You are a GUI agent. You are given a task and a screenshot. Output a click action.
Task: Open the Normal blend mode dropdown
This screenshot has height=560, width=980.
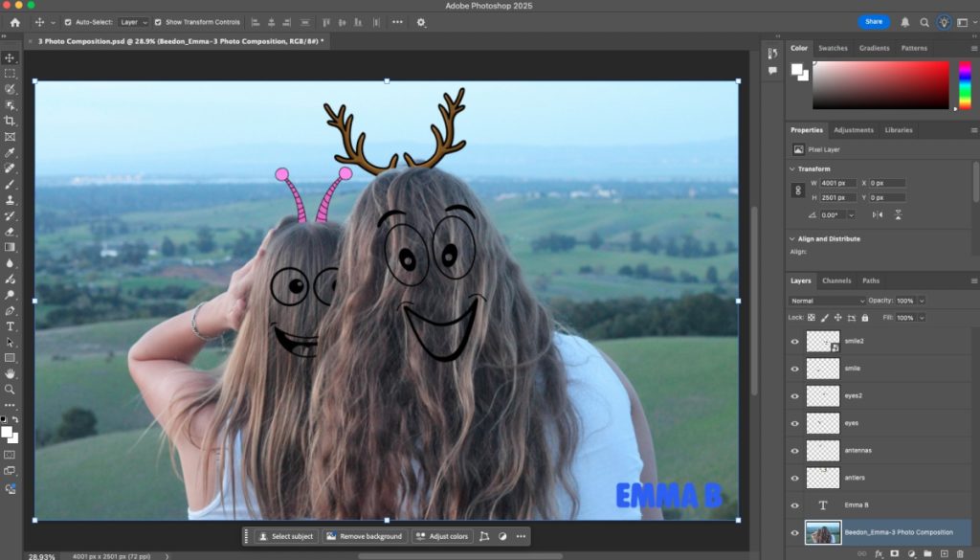click(x=827, y=301)
